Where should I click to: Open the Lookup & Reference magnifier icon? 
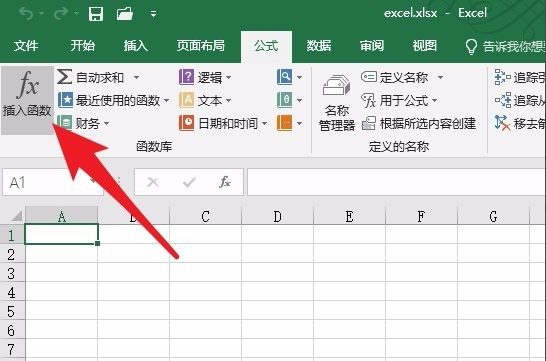(284, 77)
